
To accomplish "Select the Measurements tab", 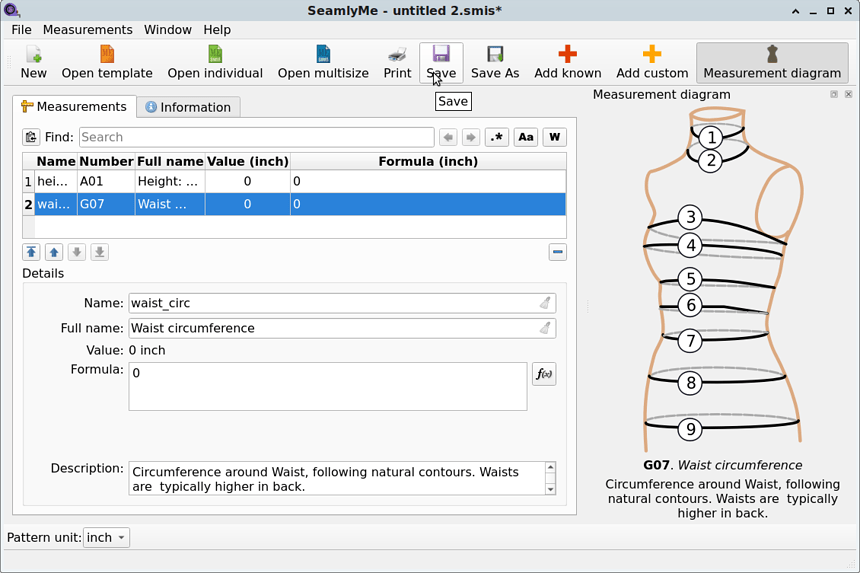I will [74, 106].
